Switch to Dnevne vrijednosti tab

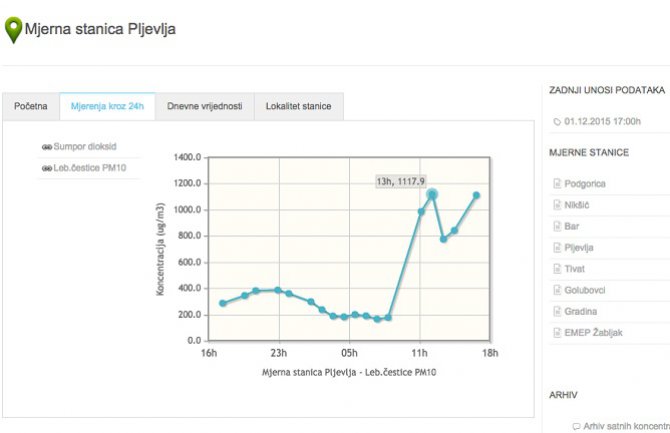point(204,106)
